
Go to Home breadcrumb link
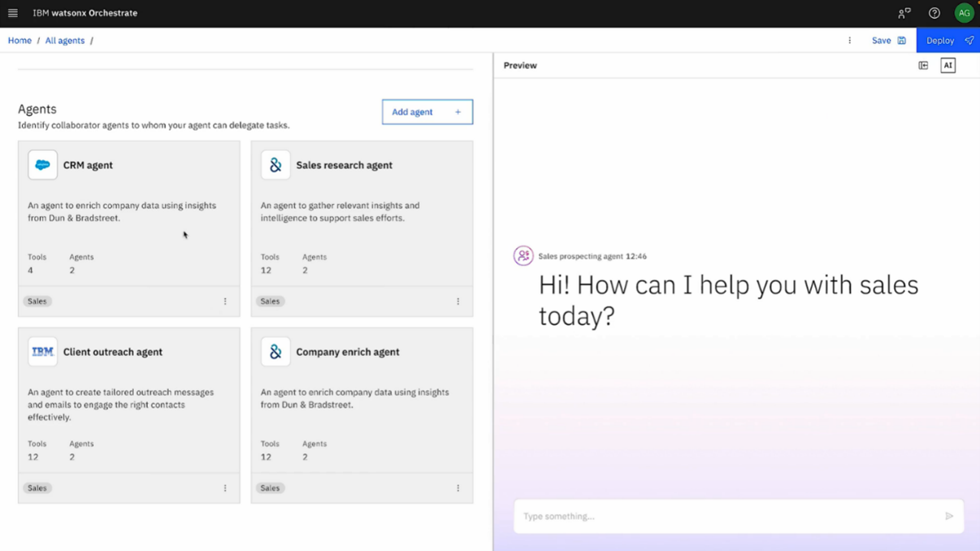click(x=20, y=41)
